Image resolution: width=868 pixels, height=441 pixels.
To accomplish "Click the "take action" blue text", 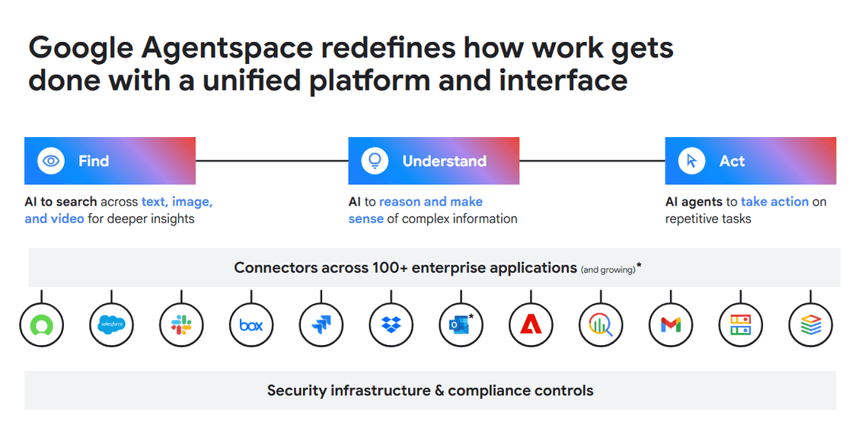I will coord(774,202).
